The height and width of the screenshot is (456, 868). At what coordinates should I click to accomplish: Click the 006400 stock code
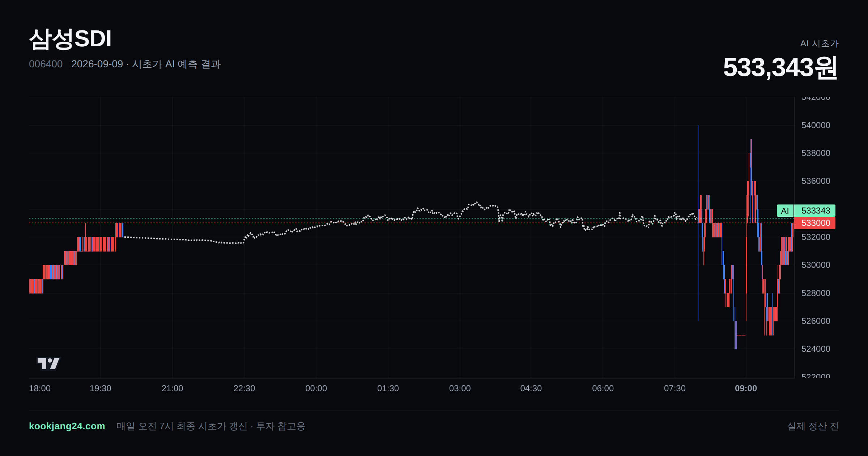[x=46, y=64]
